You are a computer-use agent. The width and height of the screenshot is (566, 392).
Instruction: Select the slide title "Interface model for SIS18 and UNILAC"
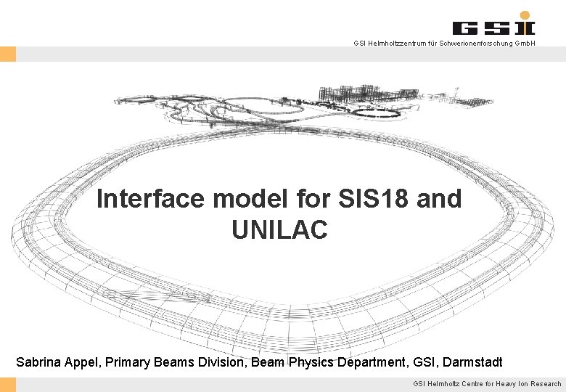279,213
